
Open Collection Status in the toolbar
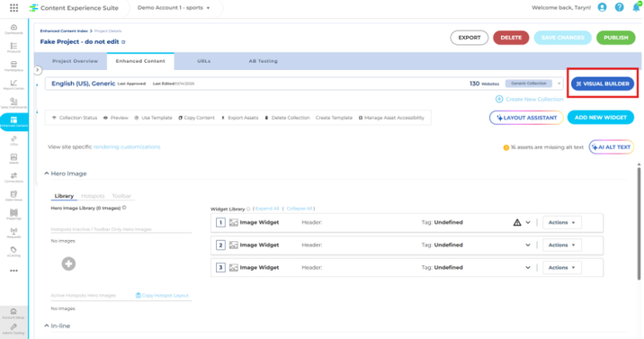click(75, 118)
